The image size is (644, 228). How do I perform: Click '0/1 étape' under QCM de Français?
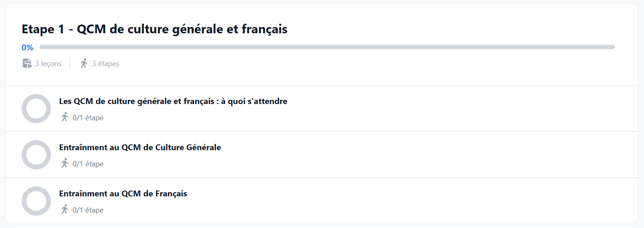pyautogui.click(x=88, y=210)
